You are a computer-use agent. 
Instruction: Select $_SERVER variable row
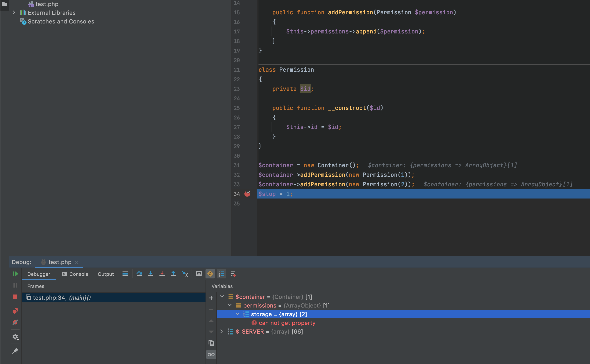[403, 331]
